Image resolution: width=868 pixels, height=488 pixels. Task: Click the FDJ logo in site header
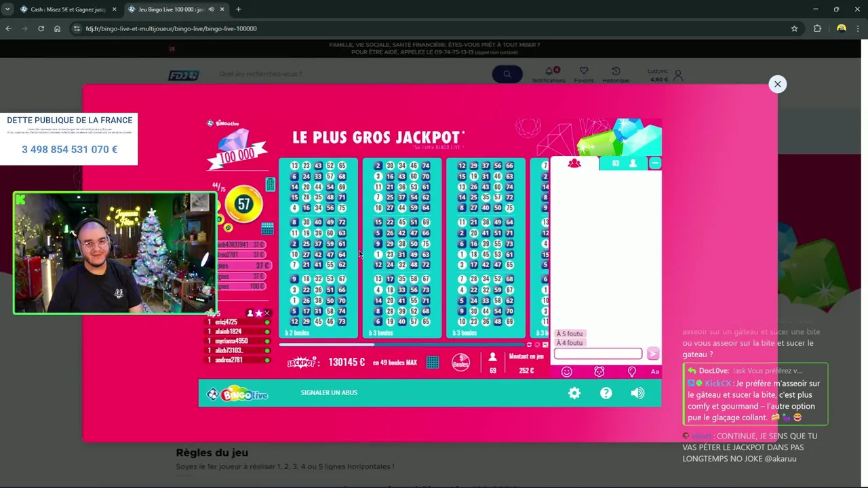coord(184,75)
